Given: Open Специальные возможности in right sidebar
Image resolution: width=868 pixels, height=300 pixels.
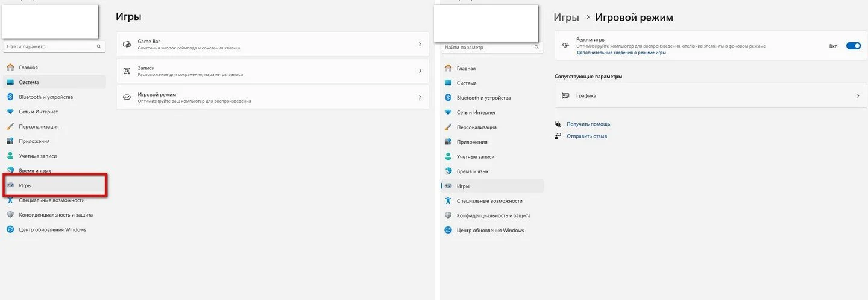Looking at the screenshot, I should (492, 201).
